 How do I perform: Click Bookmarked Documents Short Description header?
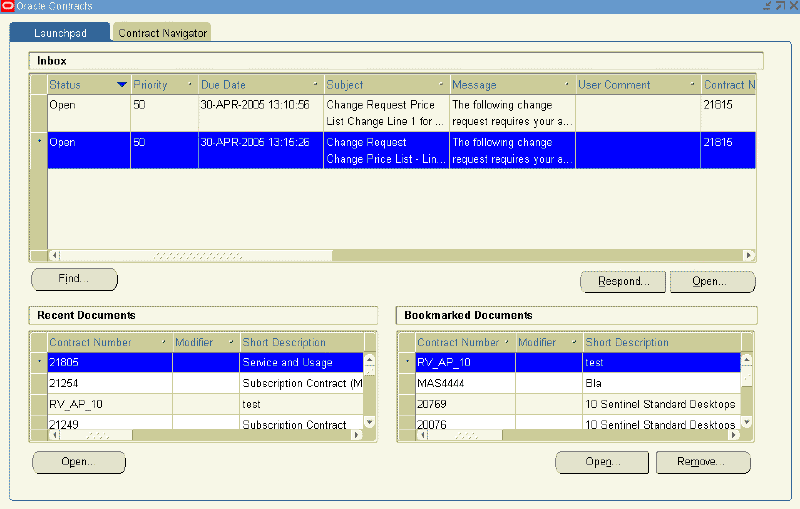(x=662, y=342)
